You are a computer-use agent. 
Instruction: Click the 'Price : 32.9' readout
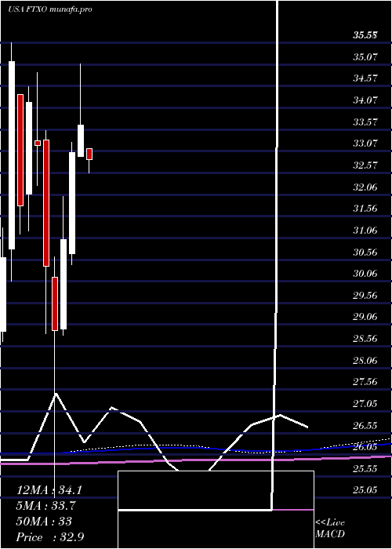pos(50,537)
